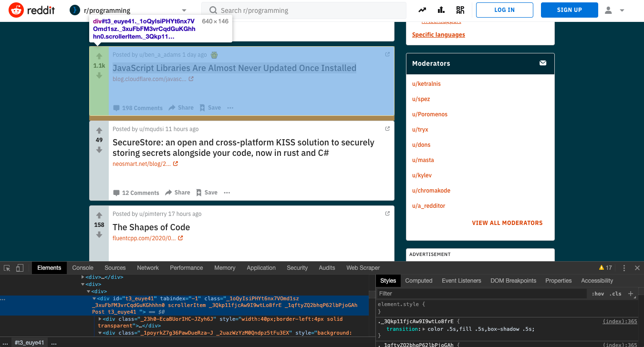This screenshot has height=347, width=644.
Task: Open the message-the-moderators envelope icon
Action: (x=542, y=63)
